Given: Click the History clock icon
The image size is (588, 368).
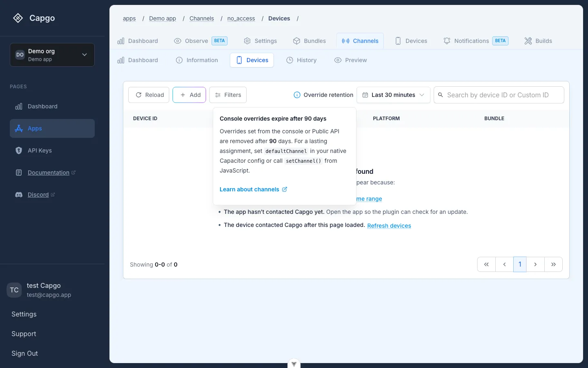Looking at the screenshot, I should pyautogui.click(x=290, y=60).
